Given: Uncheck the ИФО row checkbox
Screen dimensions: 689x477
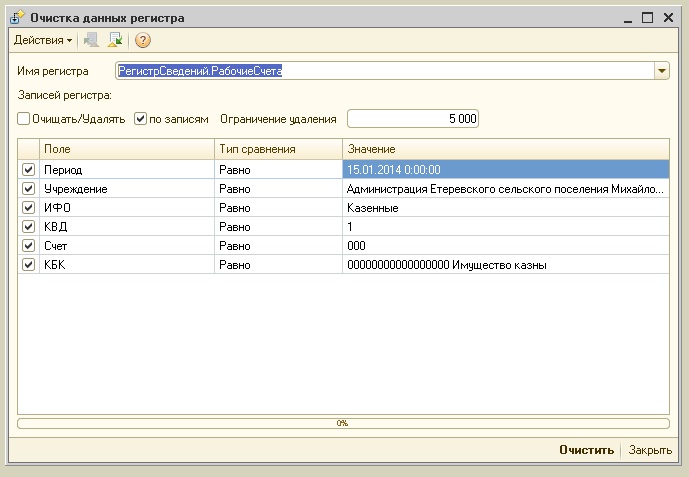Looking at the screenshot, I should (x=29, y=207).
